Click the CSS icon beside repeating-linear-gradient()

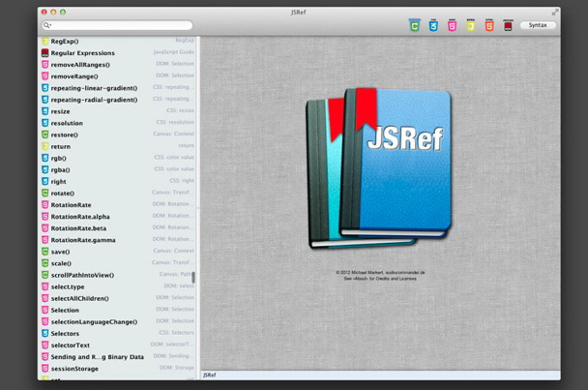click(45, 88)
